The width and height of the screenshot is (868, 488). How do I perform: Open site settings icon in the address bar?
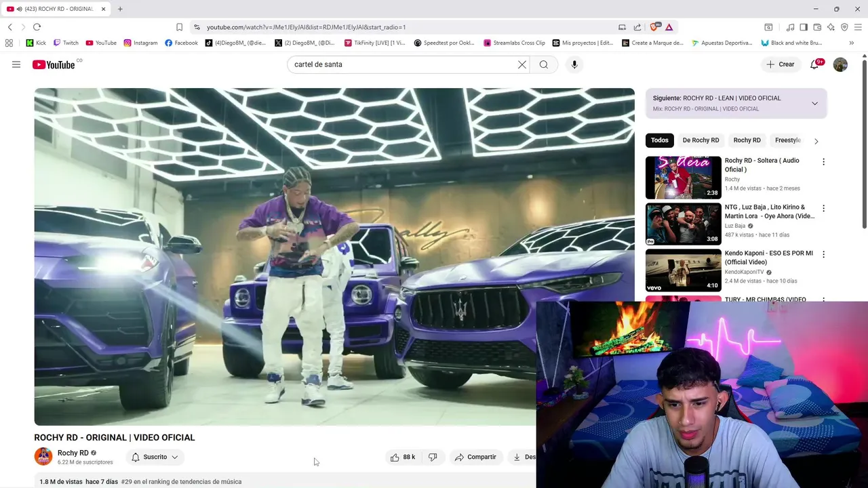[x=197, y=27]
